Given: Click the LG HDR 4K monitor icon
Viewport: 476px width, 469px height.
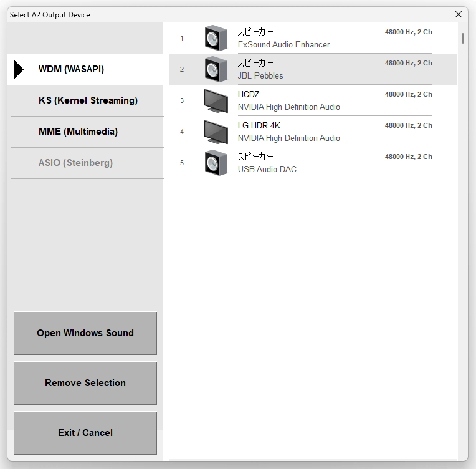Looking at the screenshot, I should [216, 132].
